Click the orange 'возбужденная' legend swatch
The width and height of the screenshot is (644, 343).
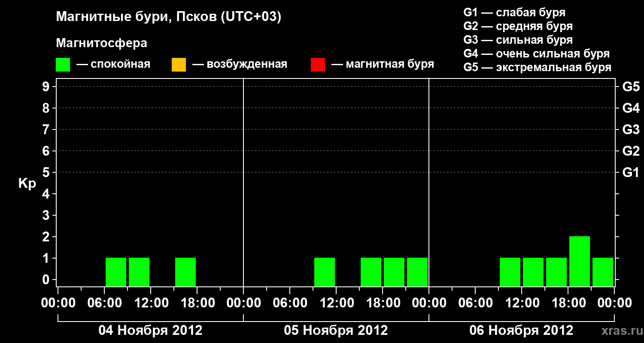179,65
